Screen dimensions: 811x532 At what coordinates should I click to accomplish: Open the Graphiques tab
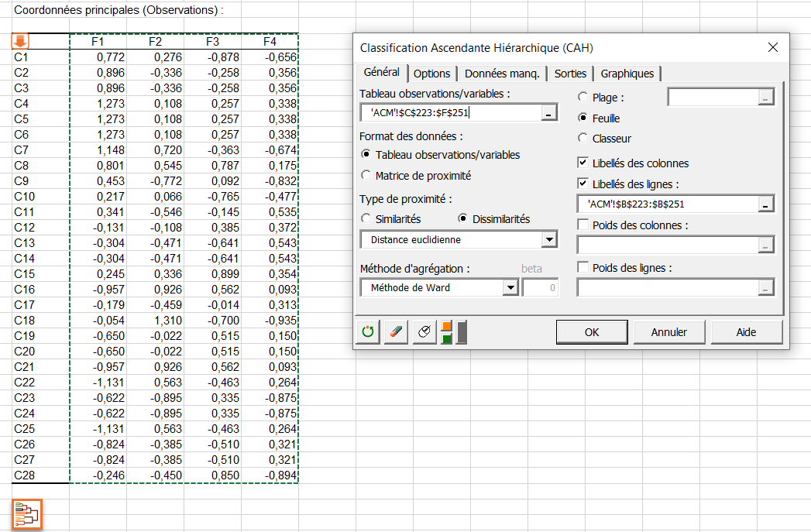(x=627, y=74)
